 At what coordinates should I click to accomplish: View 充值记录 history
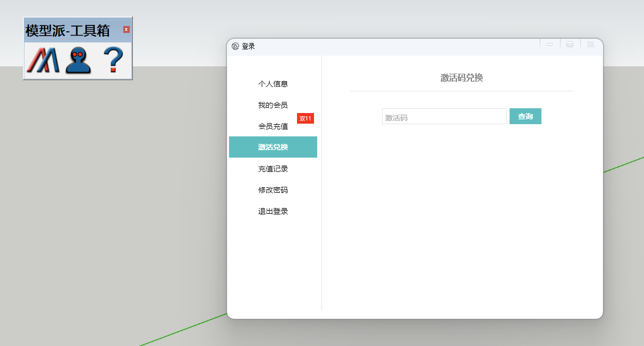coord(273,169)
